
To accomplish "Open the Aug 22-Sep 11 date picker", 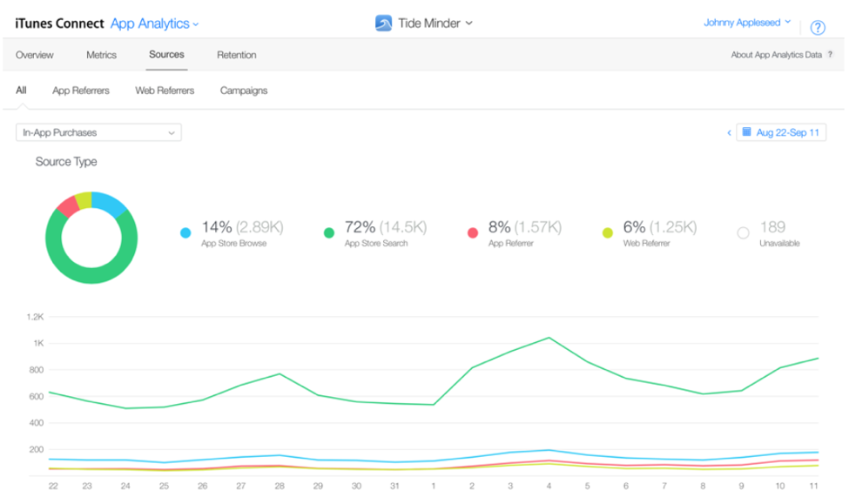I will 781,132.
